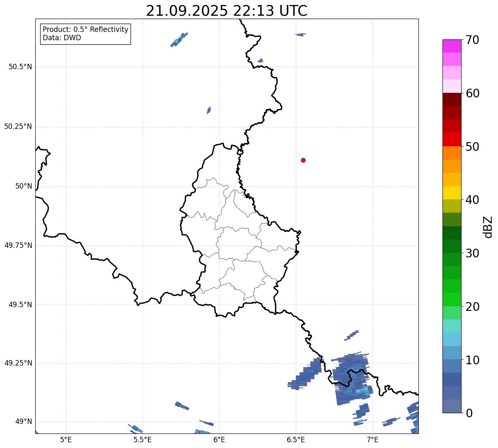
Task: Click the colorbar tick label 70
Action: tap(472, 40)
